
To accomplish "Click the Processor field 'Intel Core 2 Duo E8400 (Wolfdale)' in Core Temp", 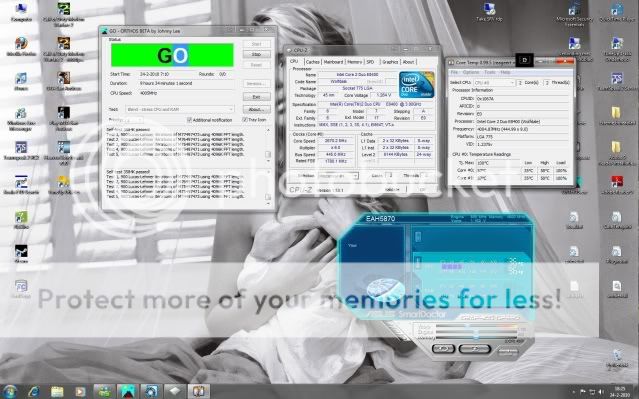I will click(x=522, y=121).
